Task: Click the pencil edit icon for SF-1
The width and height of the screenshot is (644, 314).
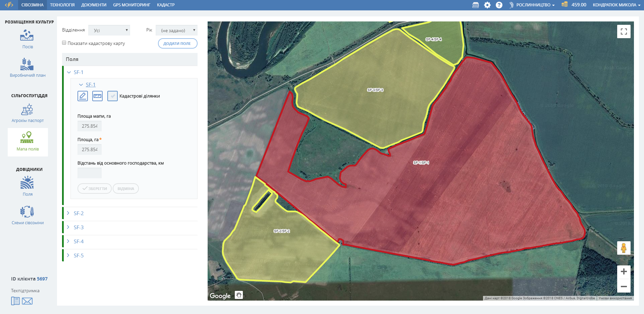Action: 83,96
